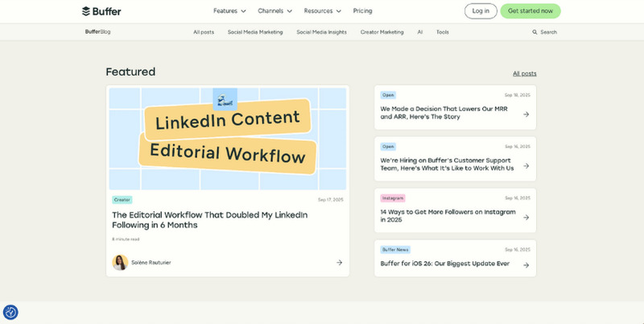644x324 pixels.
Task: Click the Creator category tag
Action: pyautogui.click(x=122, y=200)
